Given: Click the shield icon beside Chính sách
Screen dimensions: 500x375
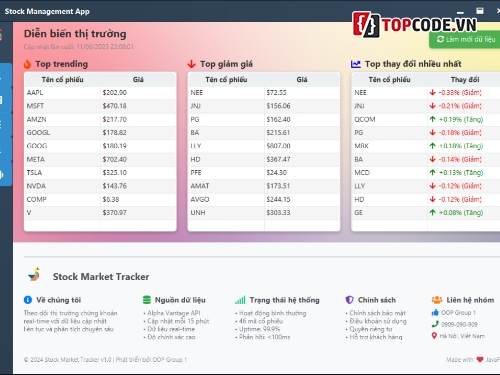Looking at the screenshot, I should point(349,300).
